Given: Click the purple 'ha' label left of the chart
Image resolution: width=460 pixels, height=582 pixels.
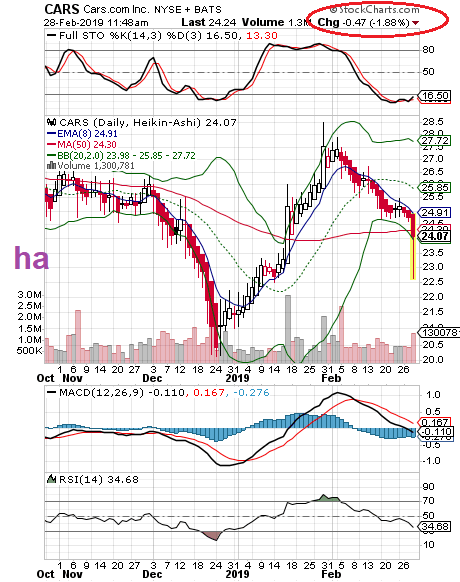Looking at the screenshot, I should 31,258.
